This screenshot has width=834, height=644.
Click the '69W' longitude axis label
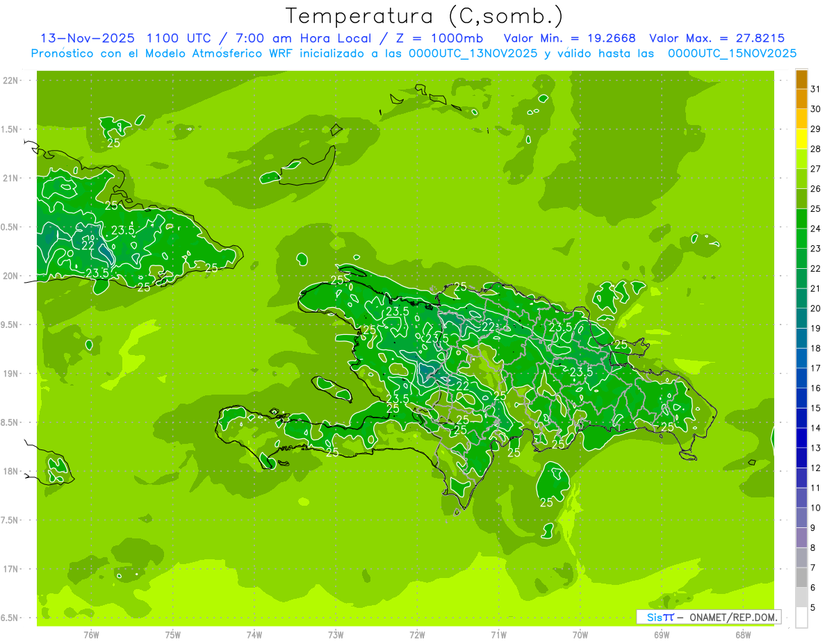[x=662, y=635]
